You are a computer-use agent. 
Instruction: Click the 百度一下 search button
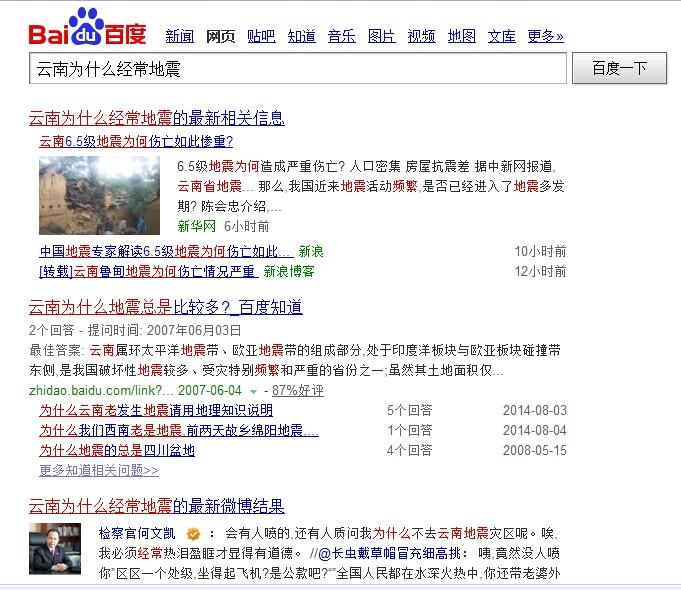click(619, 68)
